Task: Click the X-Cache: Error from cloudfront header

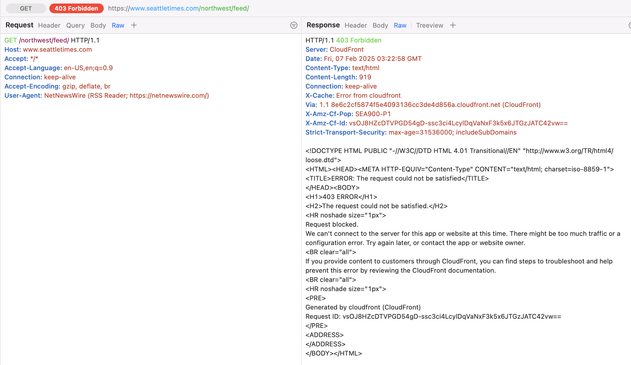Action: pos(353,96)
